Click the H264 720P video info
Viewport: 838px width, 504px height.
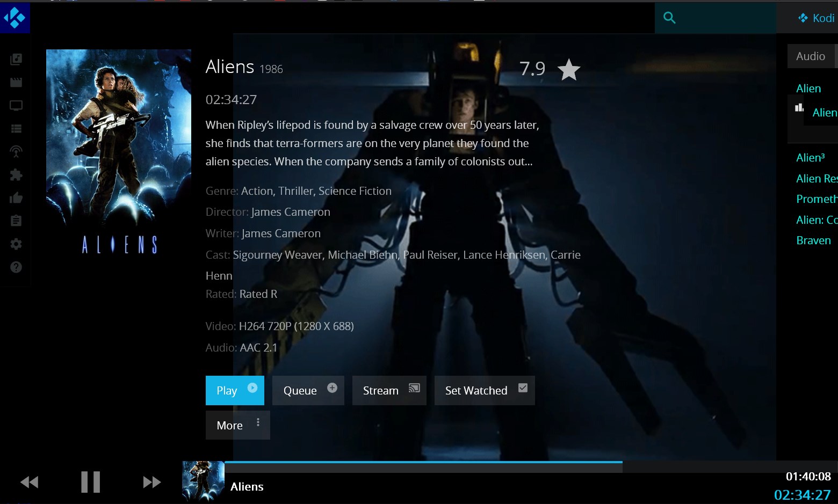tap(296, 326)
